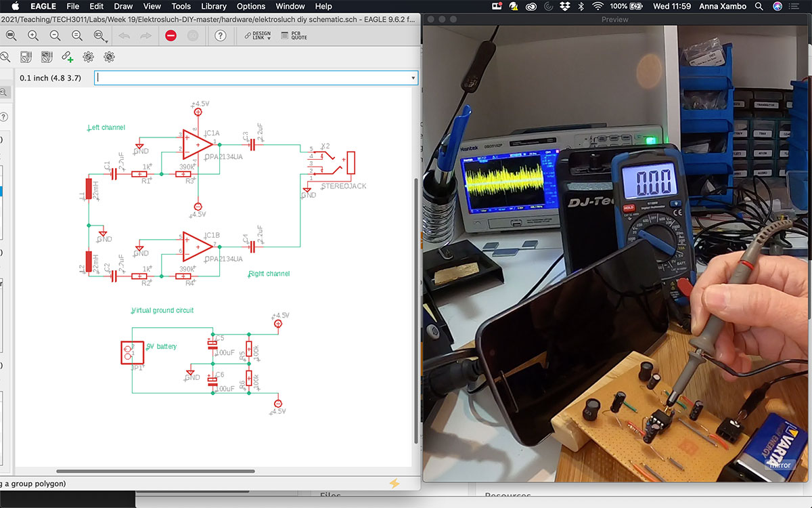
Task: Click the horizontal scrollbar under the schematic
Action: (x=155, y=471)
